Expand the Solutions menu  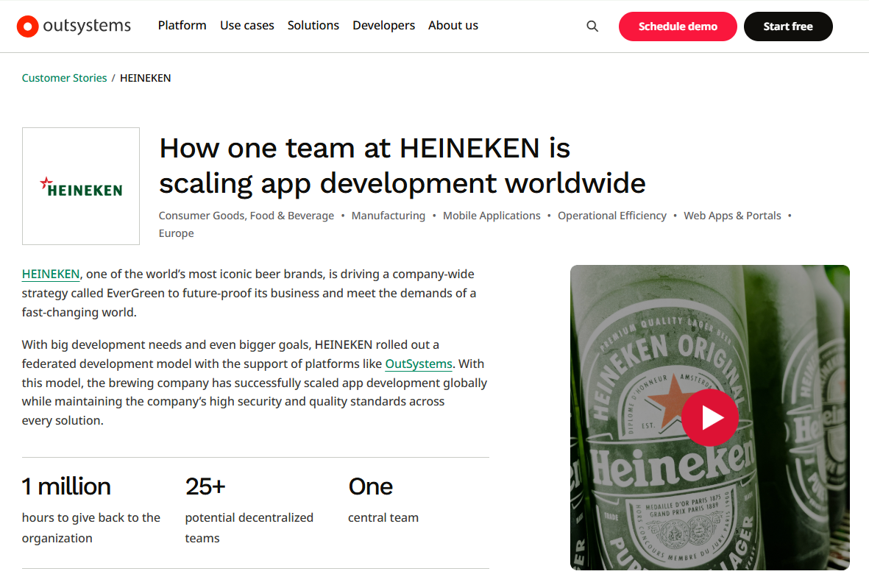[313, 25]
